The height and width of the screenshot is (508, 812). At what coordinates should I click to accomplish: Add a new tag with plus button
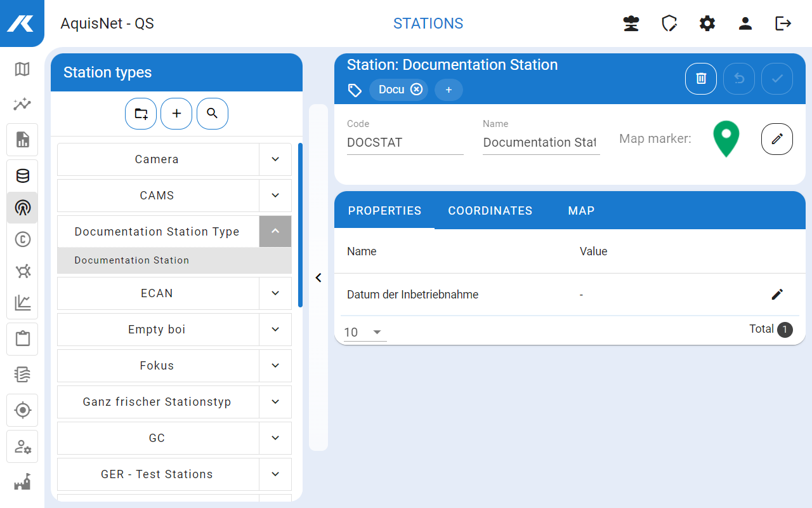click(x=449, y=90)
